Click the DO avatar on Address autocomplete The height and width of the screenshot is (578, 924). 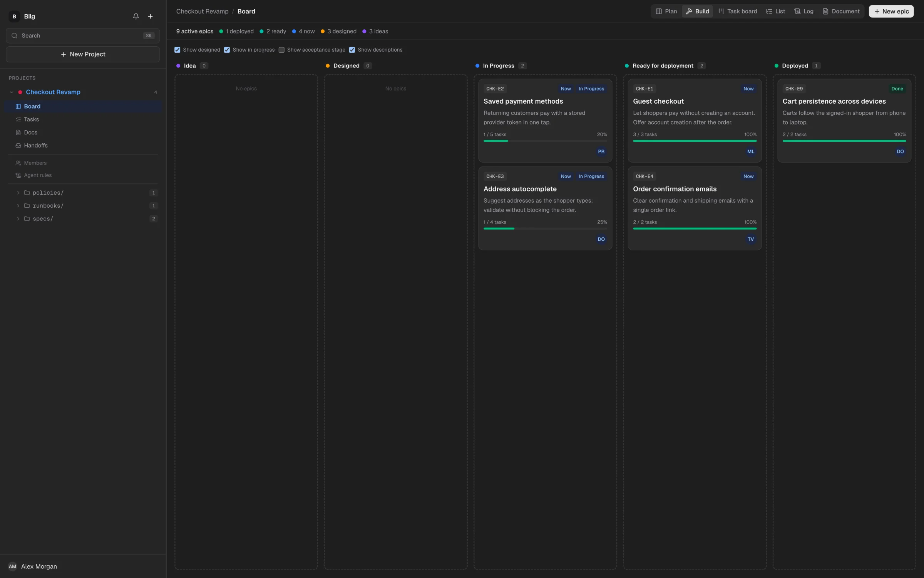[601, 239]
